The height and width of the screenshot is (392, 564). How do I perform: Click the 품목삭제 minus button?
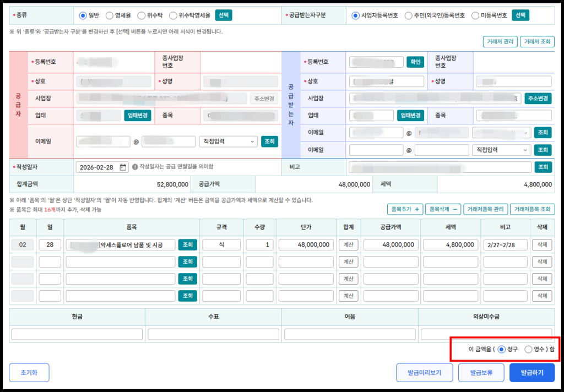click(443, 209)
